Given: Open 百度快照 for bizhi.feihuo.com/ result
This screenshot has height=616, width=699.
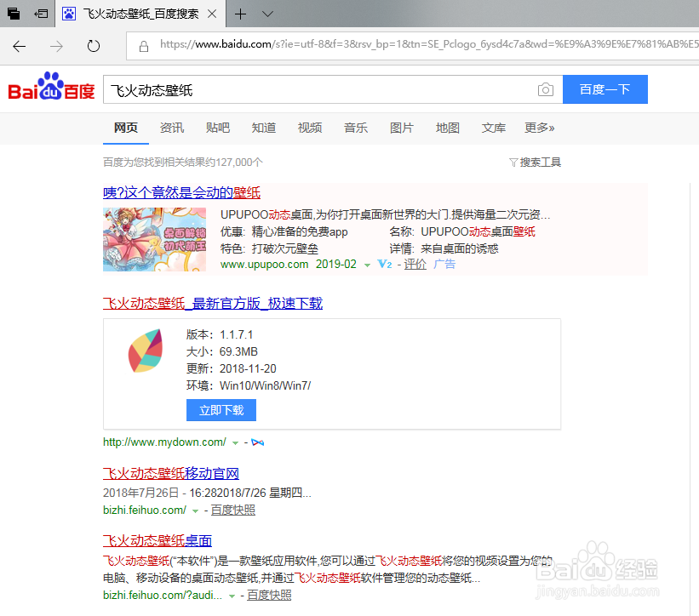Looking at the screenshot, I should [232, 510].
